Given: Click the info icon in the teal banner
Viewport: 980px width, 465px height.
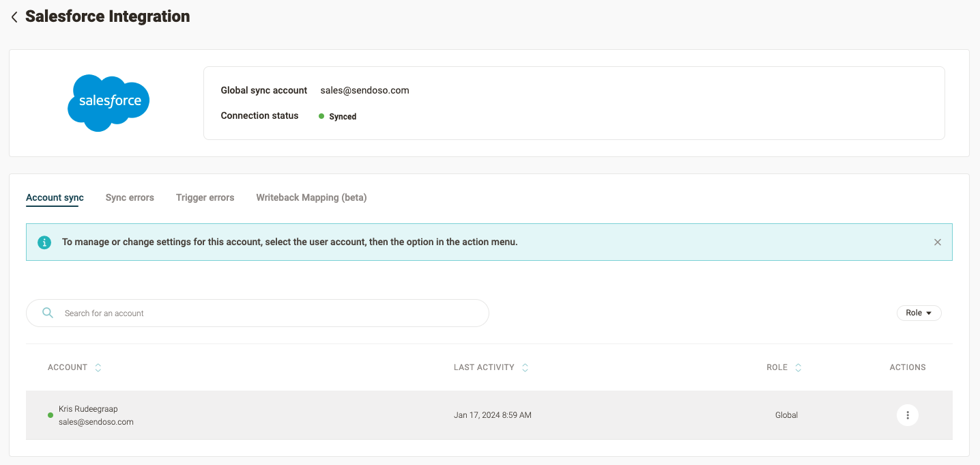Looking at the screenshot, I should pyautogui.click(x=44, y=242).
